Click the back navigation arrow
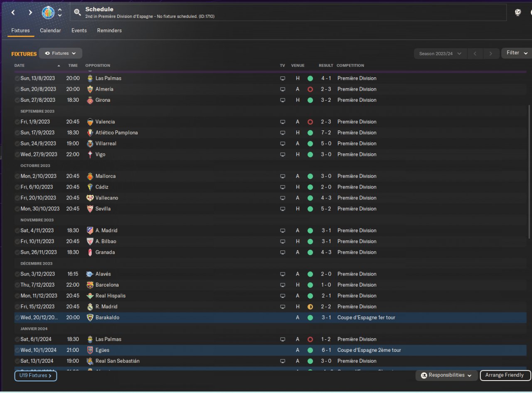Image resolution: width=532 pixels, height=393 pixels. [x=13, y=12]
